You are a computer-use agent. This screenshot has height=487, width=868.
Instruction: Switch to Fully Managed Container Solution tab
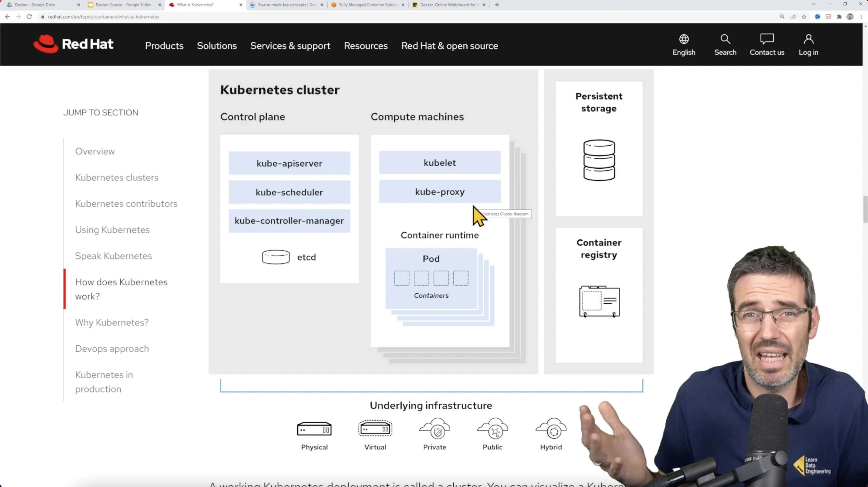(x=367, y=5)
